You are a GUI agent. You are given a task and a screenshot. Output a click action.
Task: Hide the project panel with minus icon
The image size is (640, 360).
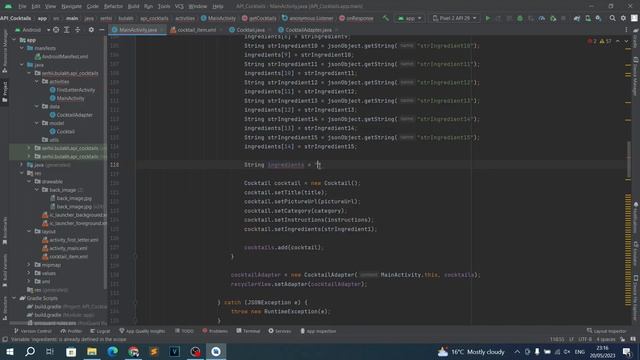click(x=101, y=30)
